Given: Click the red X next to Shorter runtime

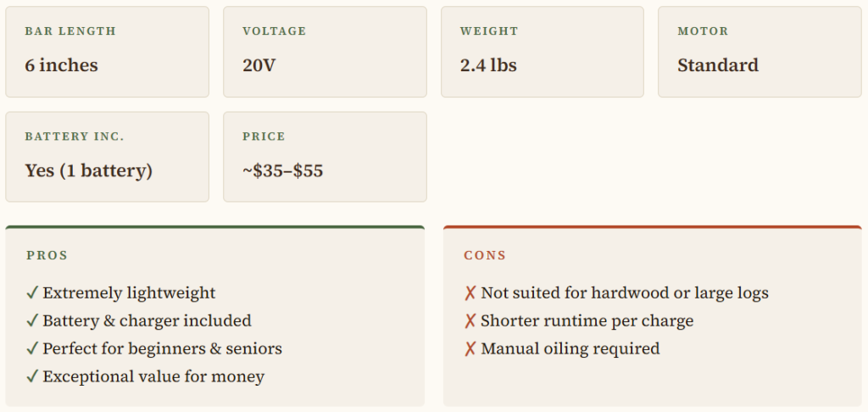Looking at the screenshot, I should (x=470, y=321).
